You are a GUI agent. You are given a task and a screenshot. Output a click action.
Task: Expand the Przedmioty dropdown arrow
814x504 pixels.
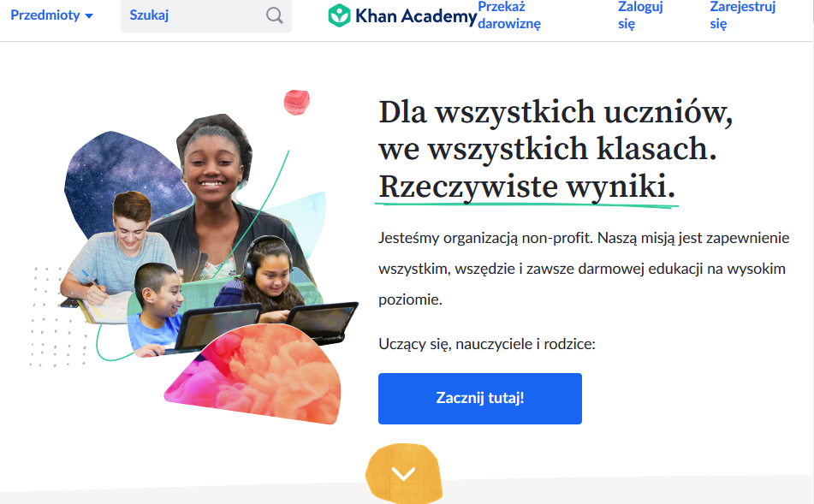[x=89, y=16]
